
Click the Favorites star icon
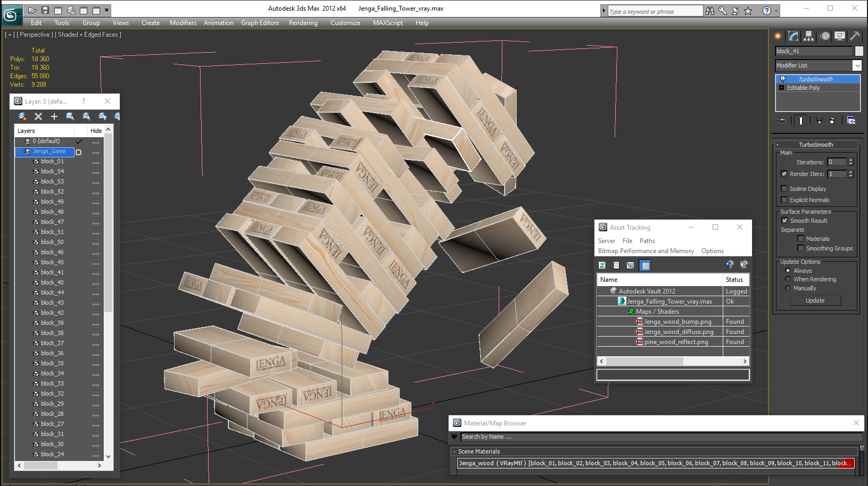[748, 11]
